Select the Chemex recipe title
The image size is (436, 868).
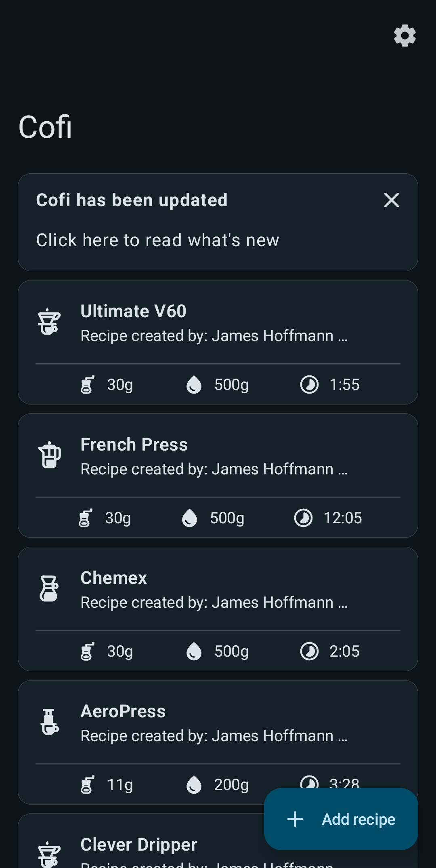(x=114, y=578)
